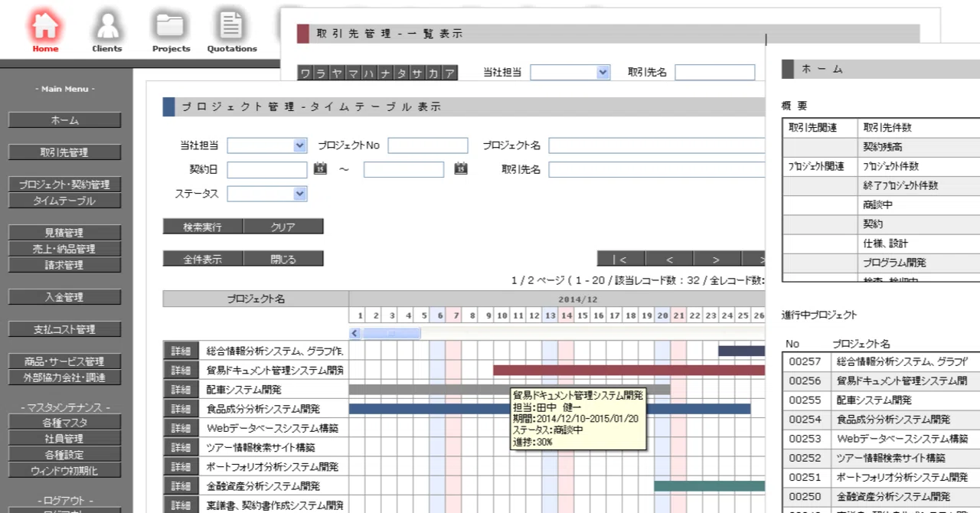The image size is (980, 513).
Task: Click the teal Gantt bar for 金融資産分析システム開発
Action: (x=709, y=485)
